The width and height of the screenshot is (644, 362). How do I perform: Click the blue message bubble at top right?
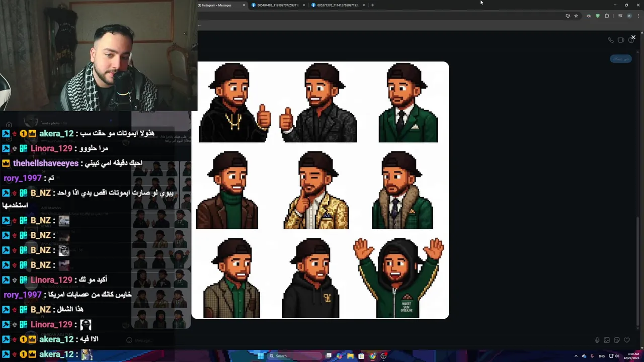(620, 59)
